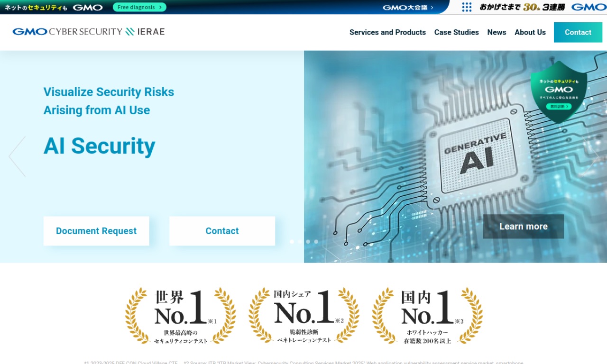Open the Case Studies menu item
This screenshot has height=364, width=607.
(x=456, y=32)
